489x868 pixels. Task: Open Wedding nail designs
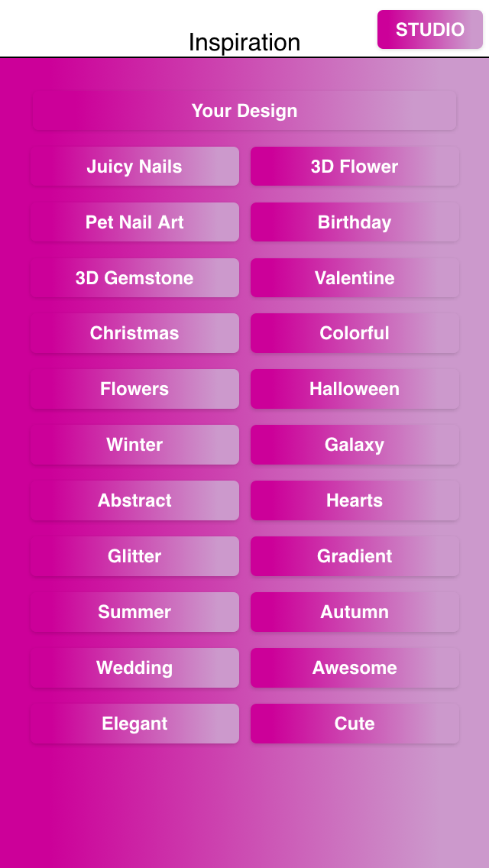click(x=134, y=668)
